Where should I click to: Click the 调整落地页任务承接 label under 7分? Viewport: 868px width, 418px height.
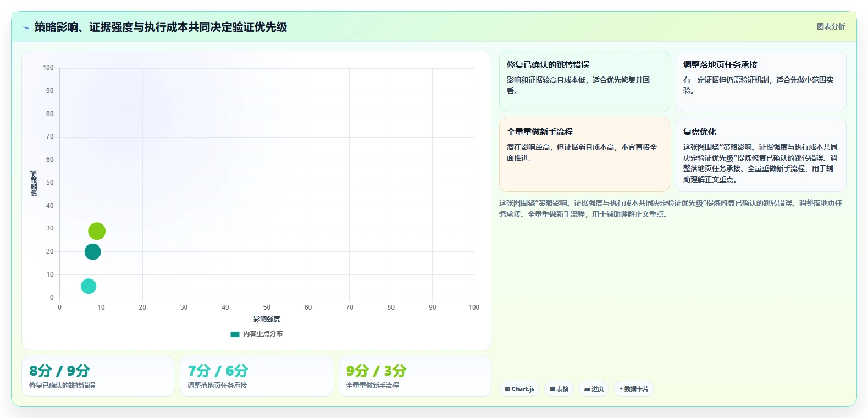217,386
